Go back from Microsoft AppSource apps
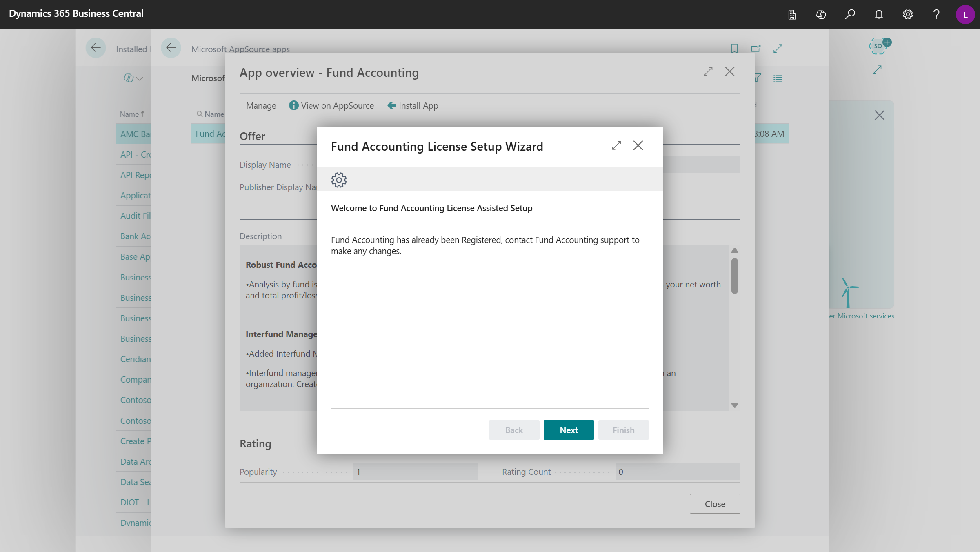 pyautogui.click(x=171, y=48)
